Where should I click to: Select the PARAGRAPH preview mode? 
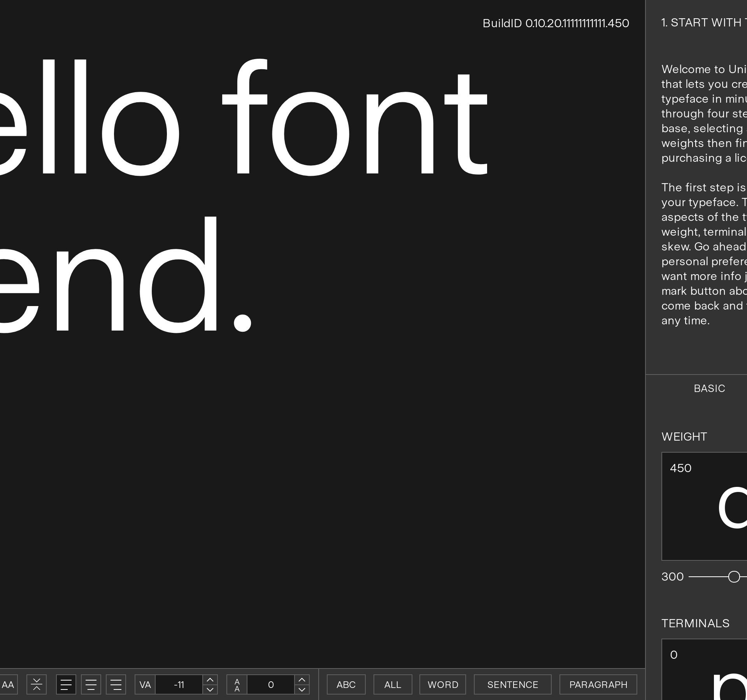click(598, 684)
